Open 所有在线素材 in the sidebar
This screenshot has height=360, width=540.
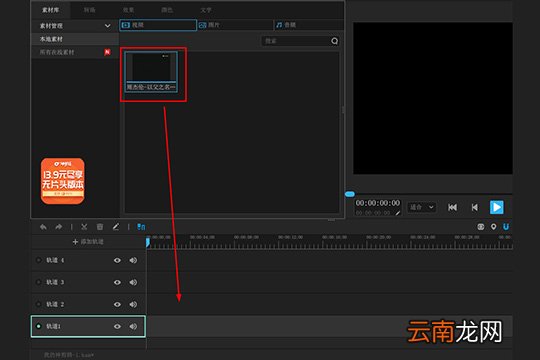coord(75,52)
